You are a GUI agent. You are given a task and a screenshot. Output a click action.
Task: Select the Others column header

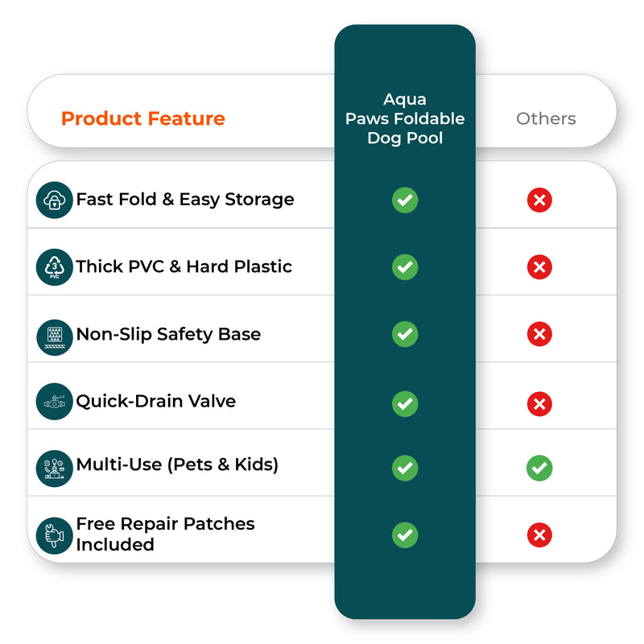[x=546, y=118]
